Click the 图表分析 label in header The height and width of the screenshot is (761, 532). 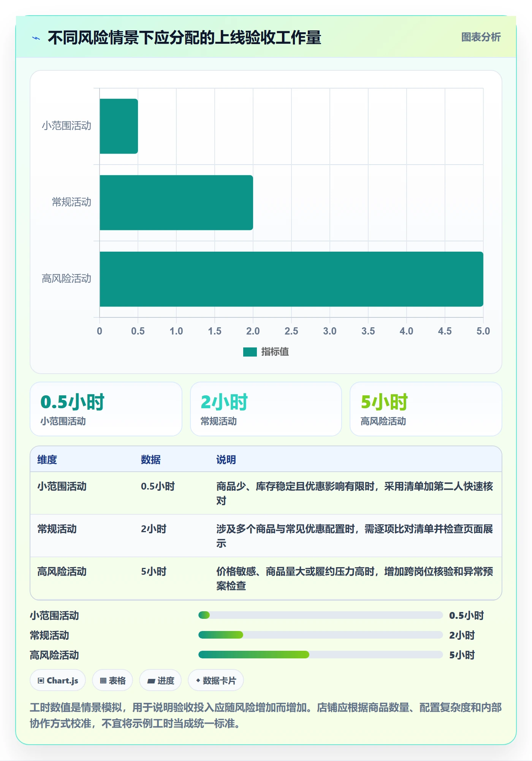click(481, 37)
